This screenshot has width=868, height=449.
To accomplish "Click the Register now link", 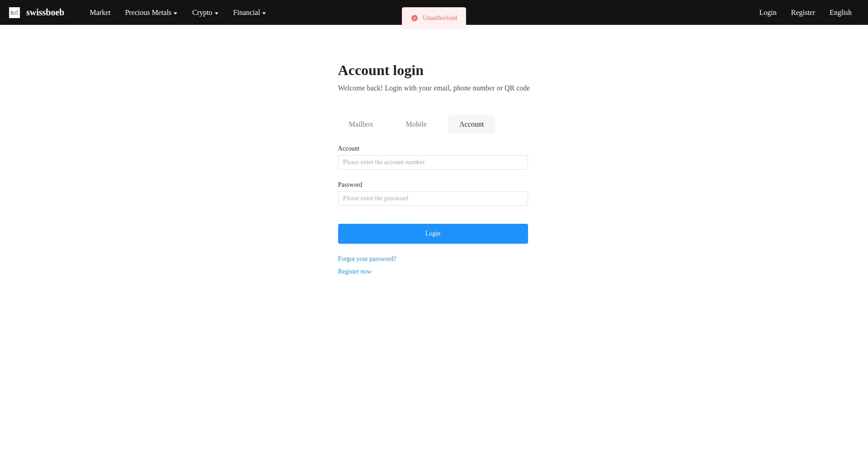I will [354, 272].
